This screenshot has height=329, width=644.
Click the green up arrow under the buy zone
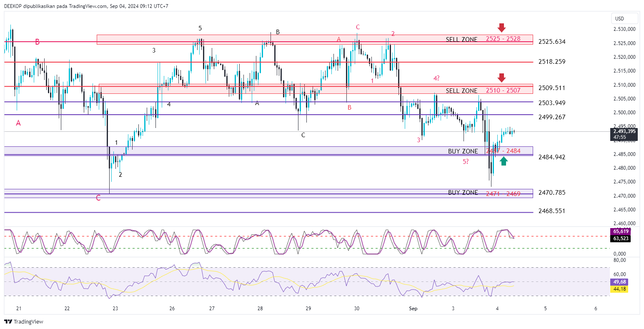click(x=504, y=161)
